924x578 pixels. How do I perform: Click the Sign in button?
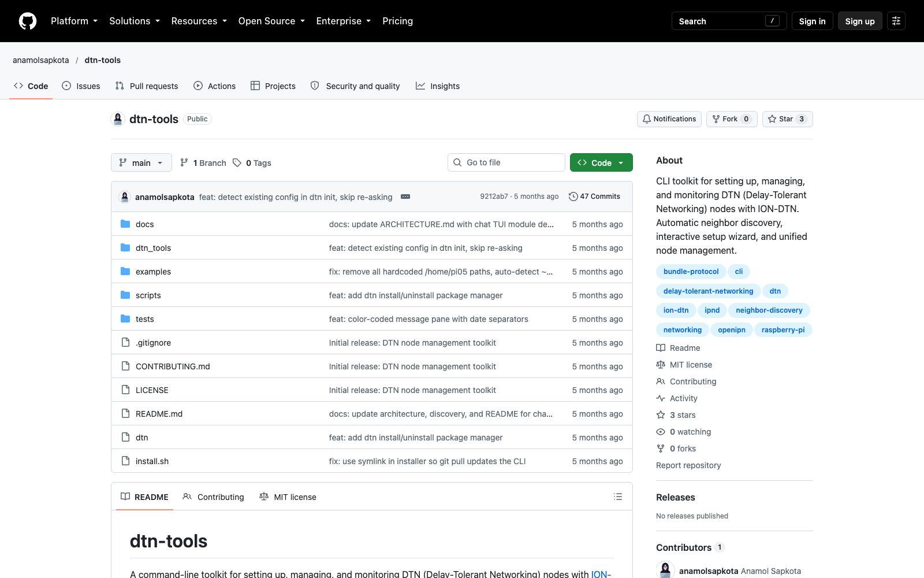click(x=812, y=21)
